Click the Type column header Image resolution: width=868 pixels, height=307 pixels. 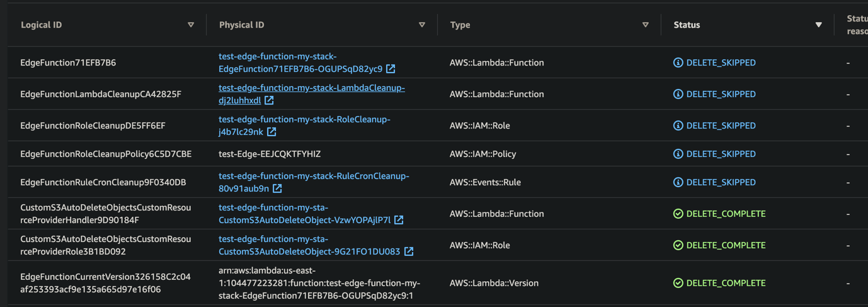coord(460,25)
